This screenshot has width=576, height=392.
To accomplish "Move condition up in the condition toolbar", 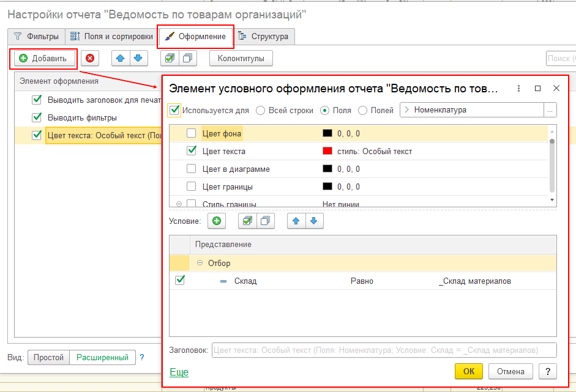I will pyautogui.click(x=297, y=221).
